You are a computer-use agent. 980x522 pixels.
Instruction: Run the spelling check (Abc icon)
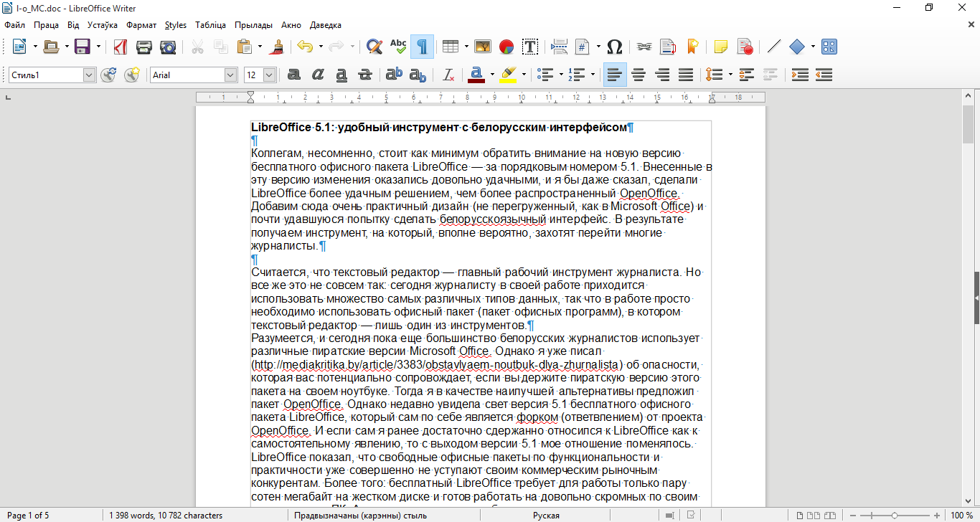[x=398, y=47]
